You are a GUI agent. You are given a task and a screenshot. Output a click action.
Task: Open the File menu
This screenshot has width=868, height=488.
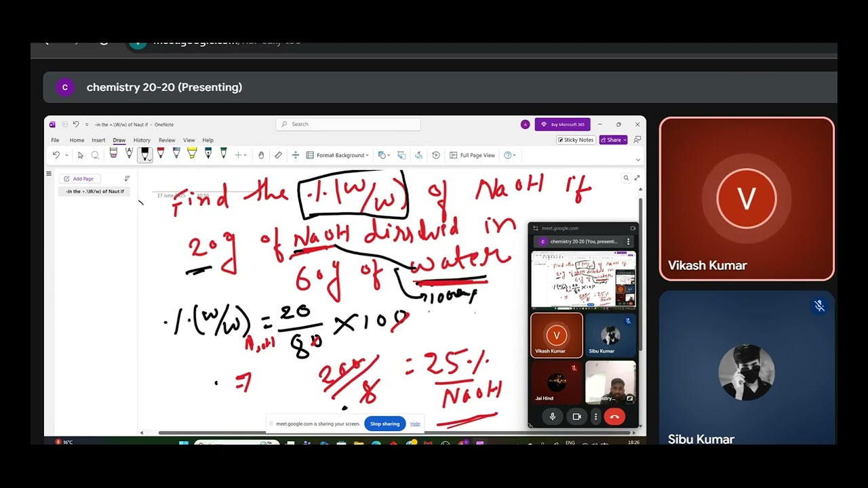pos(55,140)
